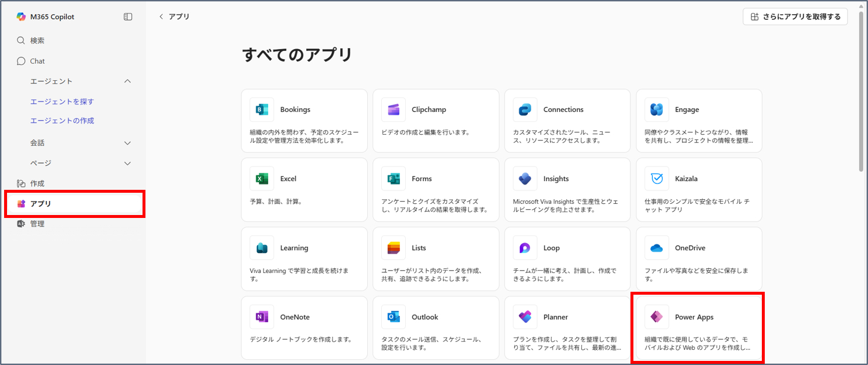Click the OneNote description text
Image resolution: width=868 pixels, height=365 pixels.
301,340
